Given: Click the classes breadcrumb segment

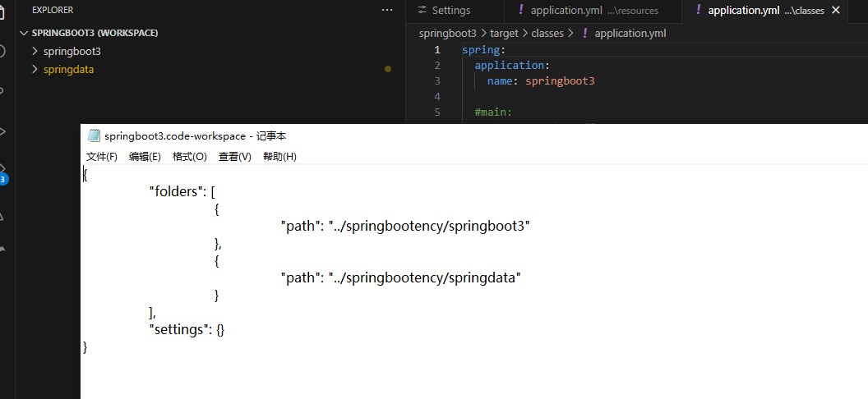Looking at the screenshot, I should click(547, 34).
